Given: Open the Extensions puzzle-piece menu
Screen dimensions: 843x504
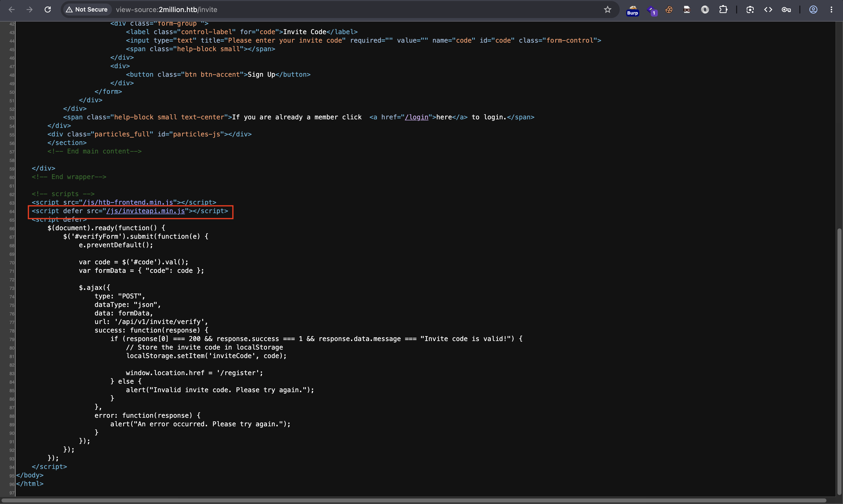Looking at the screenshot, I should 723,10.
